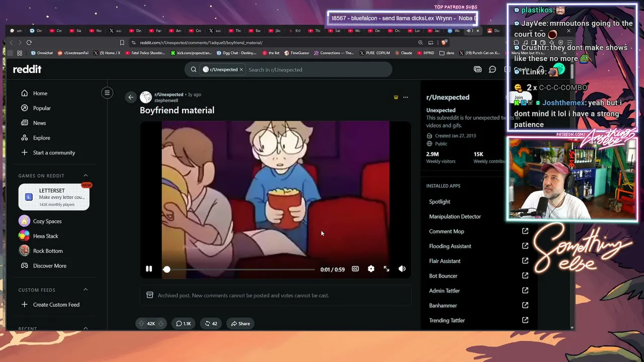644x362 pixels.
Task: Click Start a community
Action: 54,152
